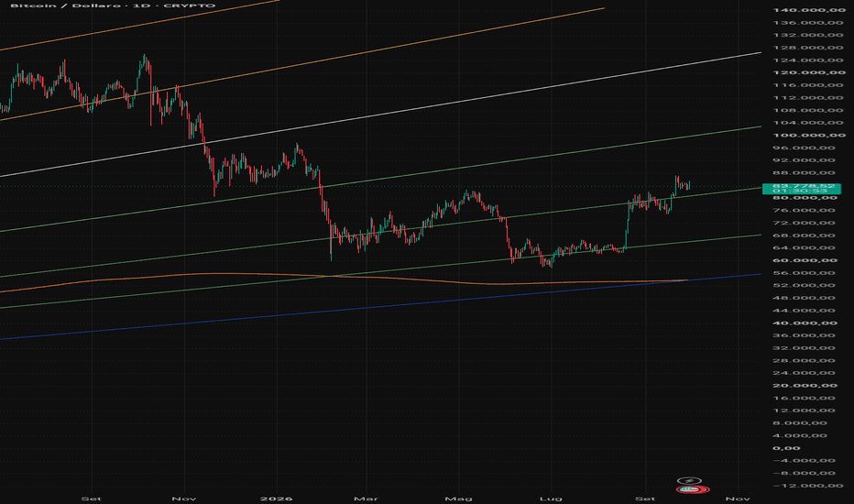Viewport: 854px width, 504px height.
Task: Click the left Nov label near 2026
Action: point(183,499)
